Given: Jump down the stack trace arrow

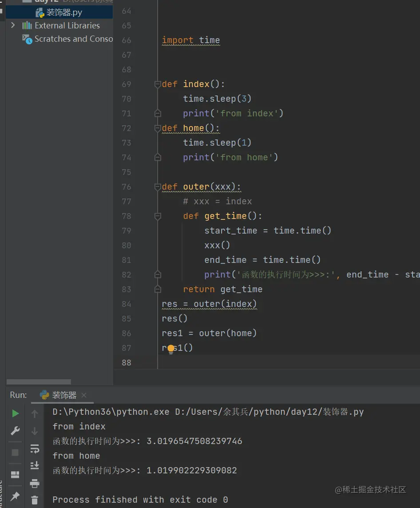Looking at the screenshot, I should pyautogui.click(x=35, y=431).
